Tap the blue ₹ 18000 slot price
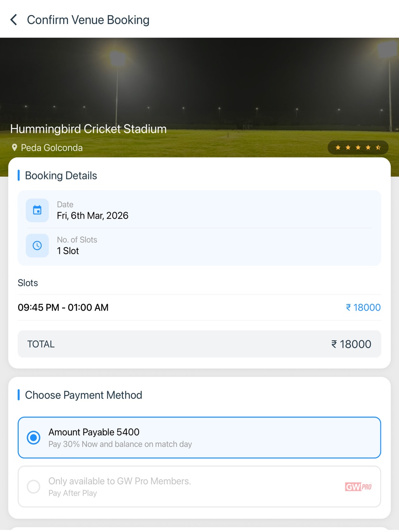The height and width of the screenshot is (532, 399). point(363,307)
